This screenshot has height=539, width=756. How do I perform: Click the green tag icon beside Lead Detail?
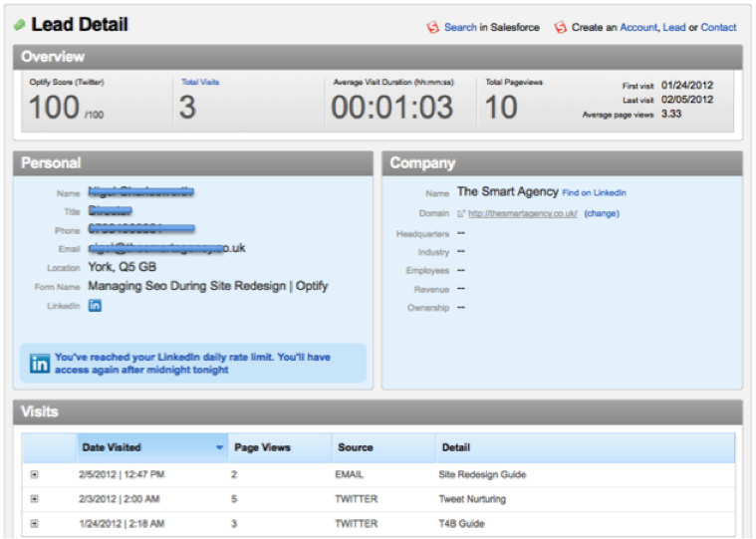point(19,25)
